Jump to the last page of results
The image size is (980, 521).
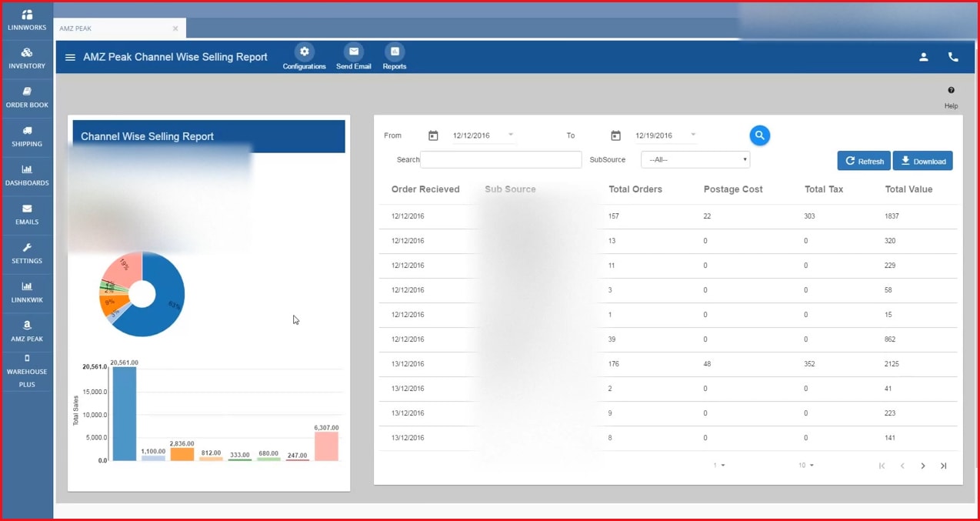coord(944,466)
